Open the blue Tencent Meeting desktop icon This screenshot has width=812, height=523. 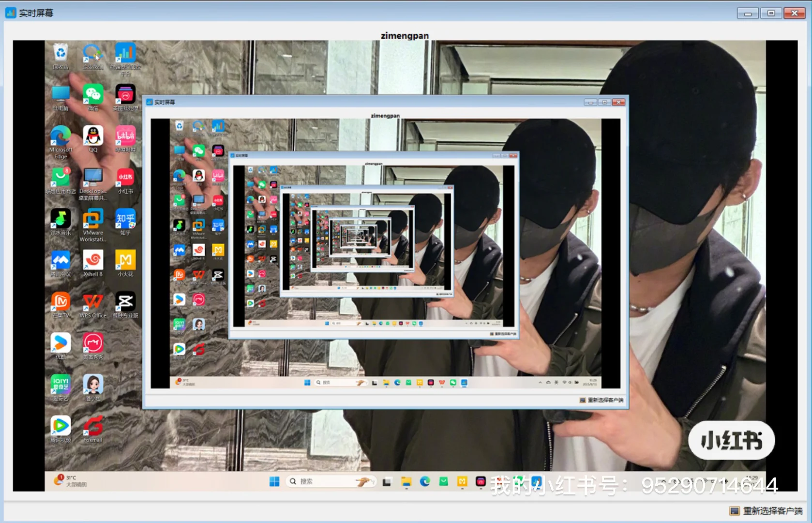(60, 260)
